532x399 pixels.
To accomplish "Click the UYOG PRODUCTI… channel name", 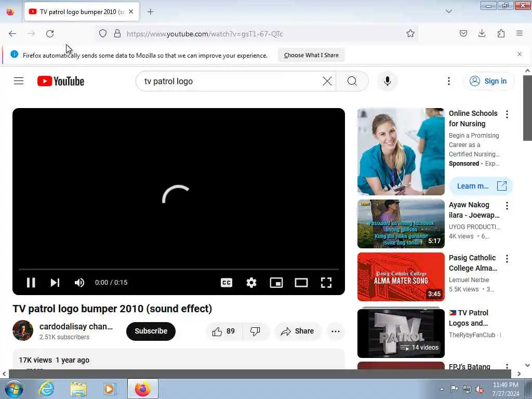I will pyautogui.click(x=474, y=227).
